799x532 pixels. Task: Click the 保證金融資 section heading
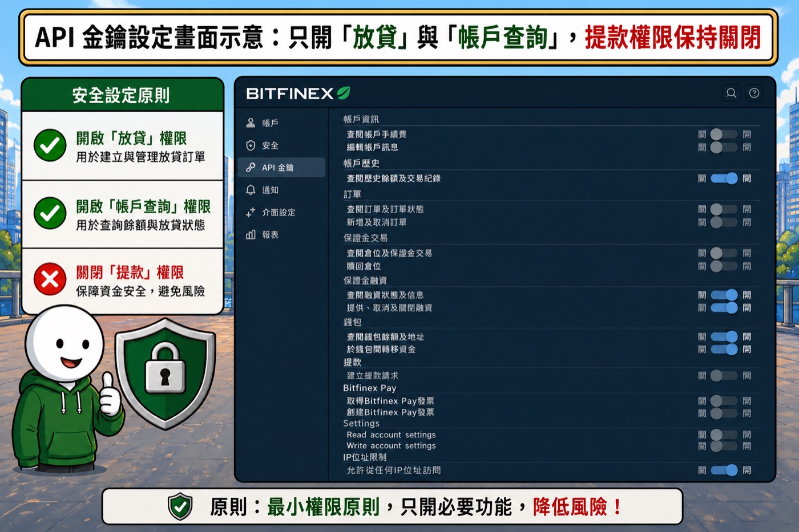pos(365,281)
